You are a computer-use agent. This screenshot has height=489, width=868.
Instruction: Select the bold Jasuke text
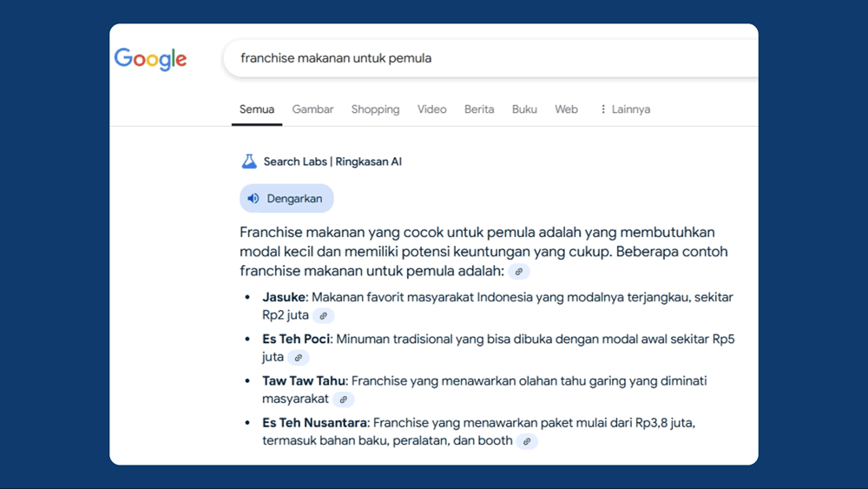(x=284, y=297)
